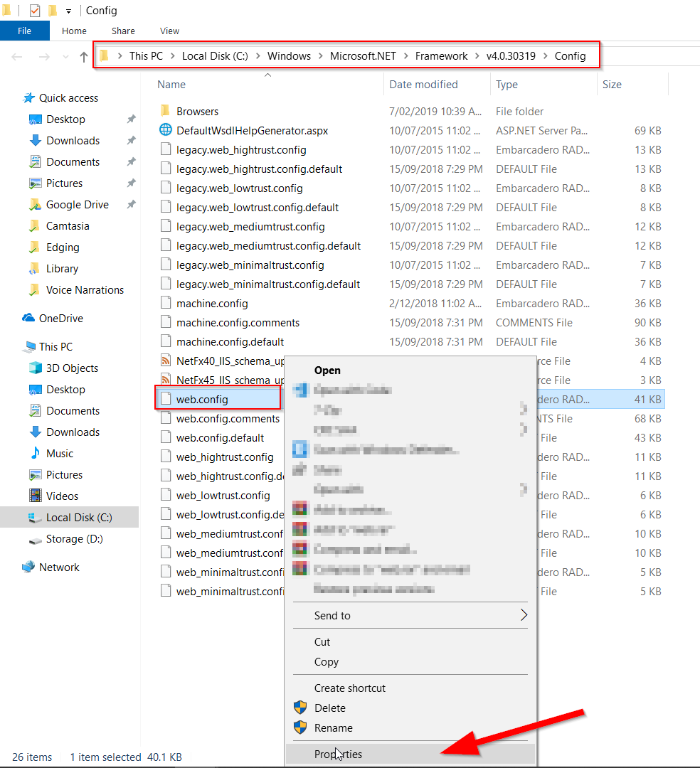Click NetFx40_IIS_schema file RSS icon
The image size is (700, 768).
click(x=166, y=361)
